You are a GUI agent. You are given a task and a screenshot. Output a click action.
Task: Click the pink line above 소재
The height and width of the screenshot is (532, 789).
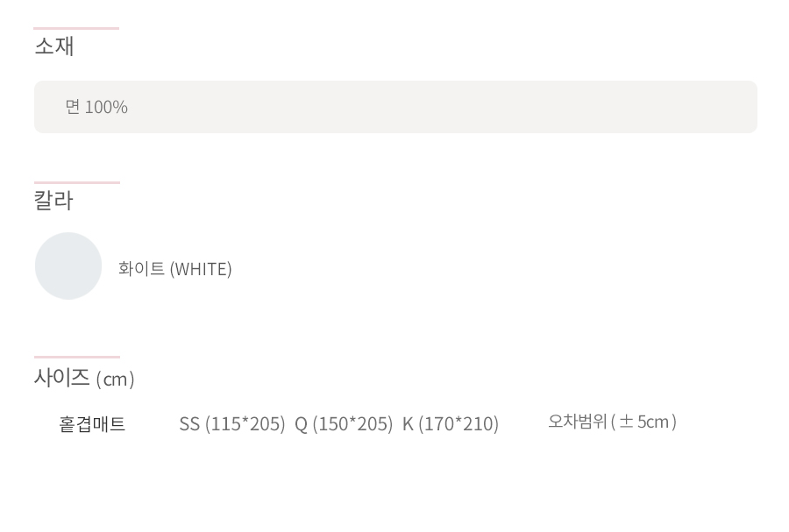pos(76,28)
